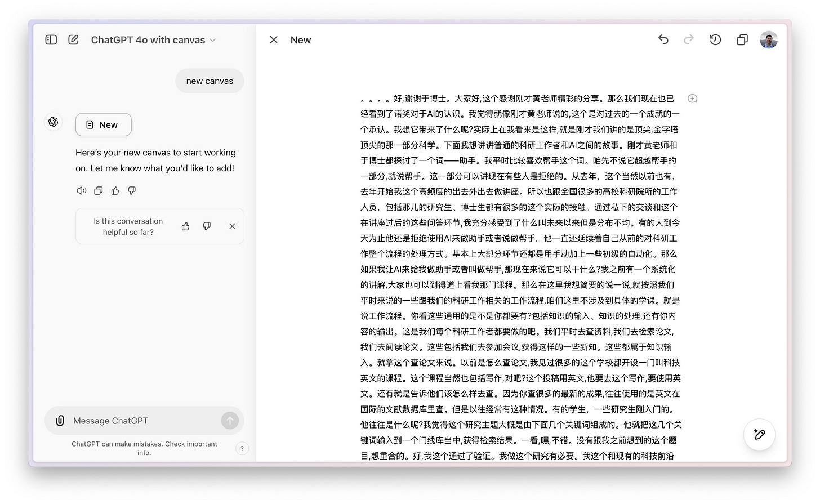
Task: Select the New canvas document title tab
Action: (300, 39)
